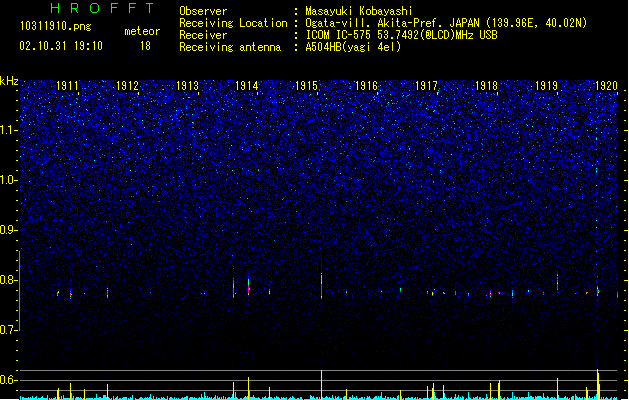Click antenna value A504HB(yagi 4el)
The width and height of the screenshot is (629, 400).
[x=353, y=47]
